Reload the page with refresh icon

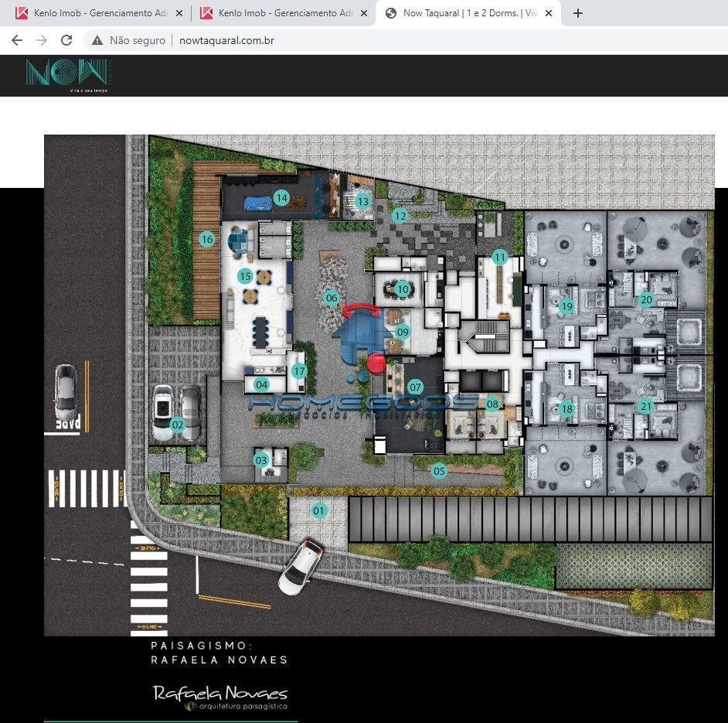tap(66, 40)
